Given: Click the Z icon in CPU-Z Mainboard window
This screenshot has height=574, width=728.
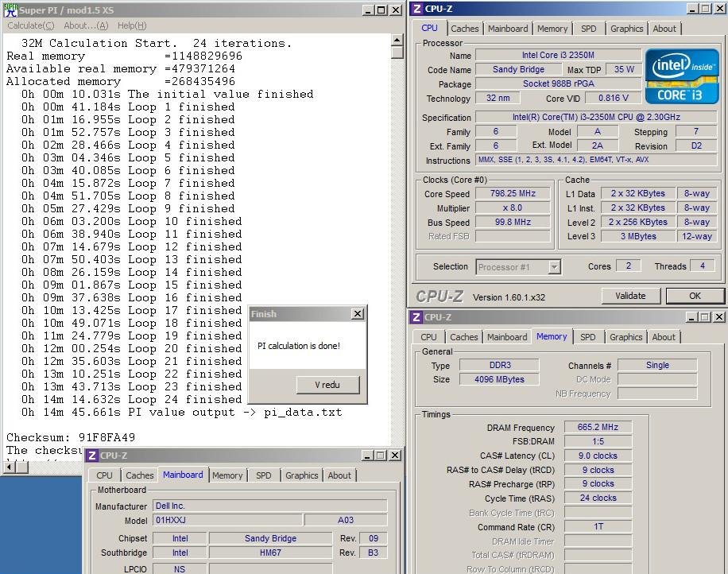Looking at the screenshot, I should pos(92,456).
